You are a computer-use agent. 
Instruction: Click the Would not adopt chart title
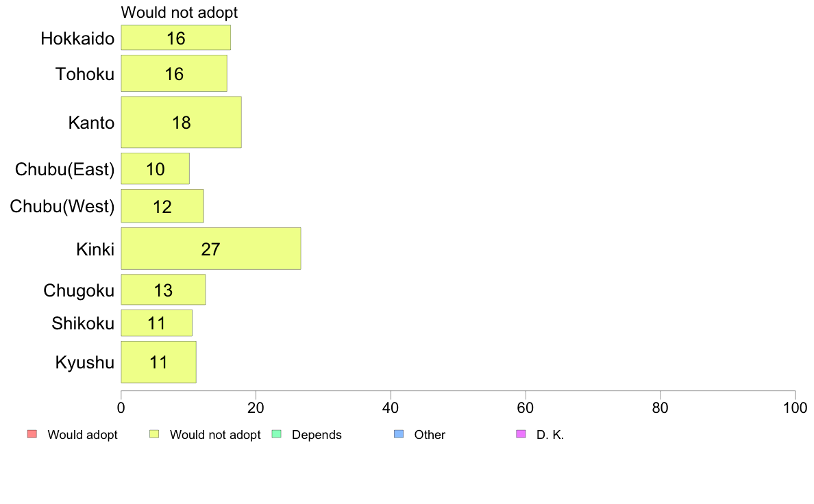pyautogui.click(x=179, y=12)
